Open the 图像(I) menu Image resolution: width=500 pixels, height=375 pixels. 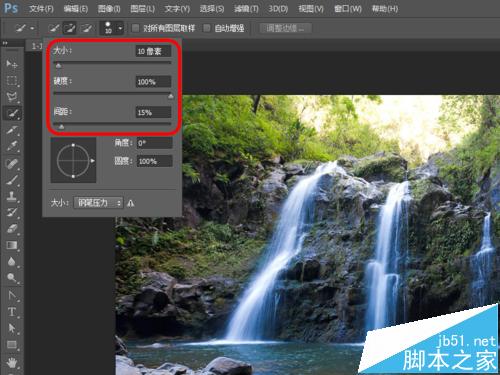(109, 9)
